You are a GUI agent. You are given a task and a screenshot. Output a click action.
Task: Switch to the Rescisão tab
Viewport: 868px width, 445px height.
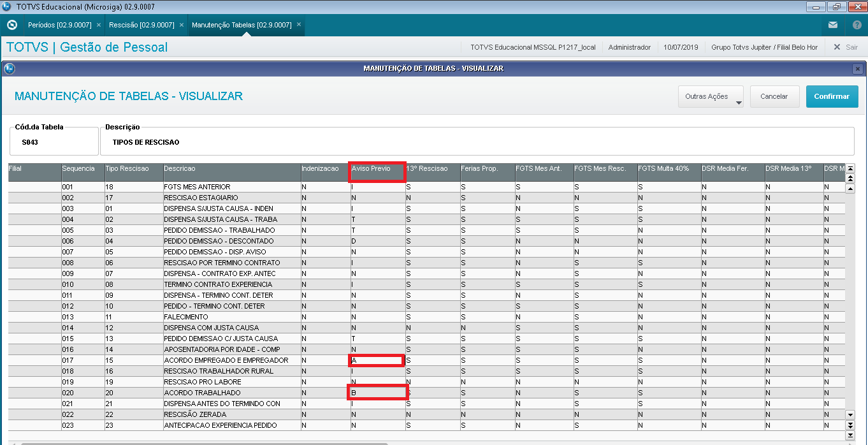pyautogui.click(x=141, y=25)
